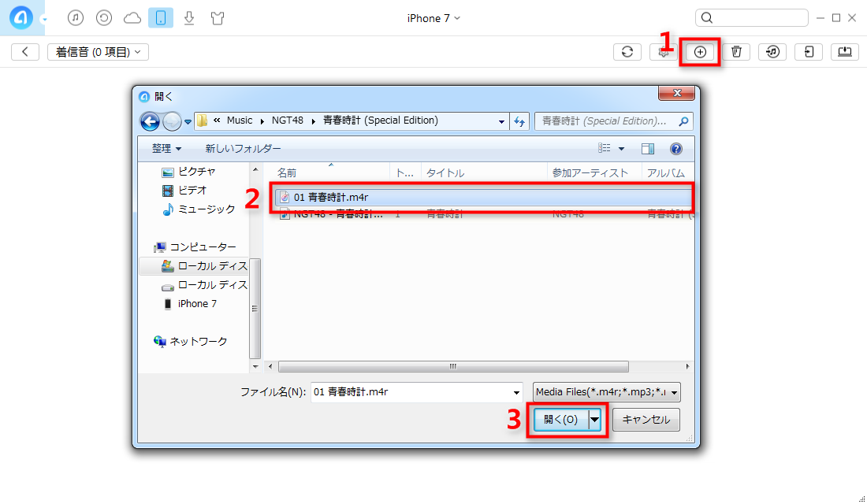The image size is (867, 504).
Task: Refresh the folder path in dialog
Action: tap(519, 121)
